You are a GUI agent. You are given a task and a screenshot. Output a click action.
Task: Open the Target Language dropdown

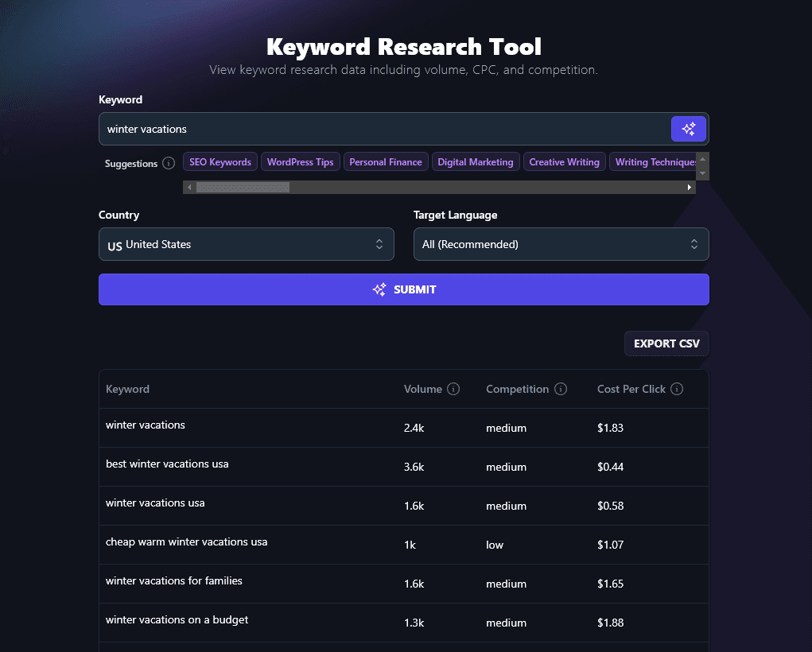[561, 244]
